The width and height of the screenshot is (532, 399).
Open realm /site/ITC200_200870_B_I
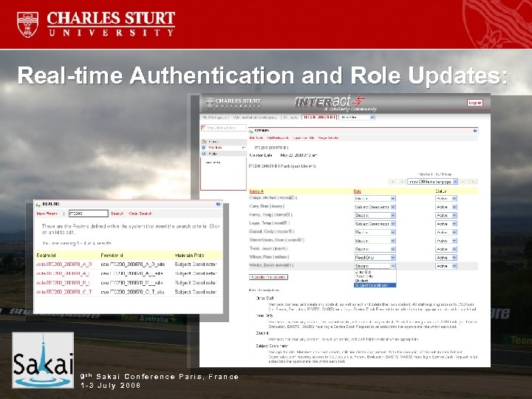63,282
